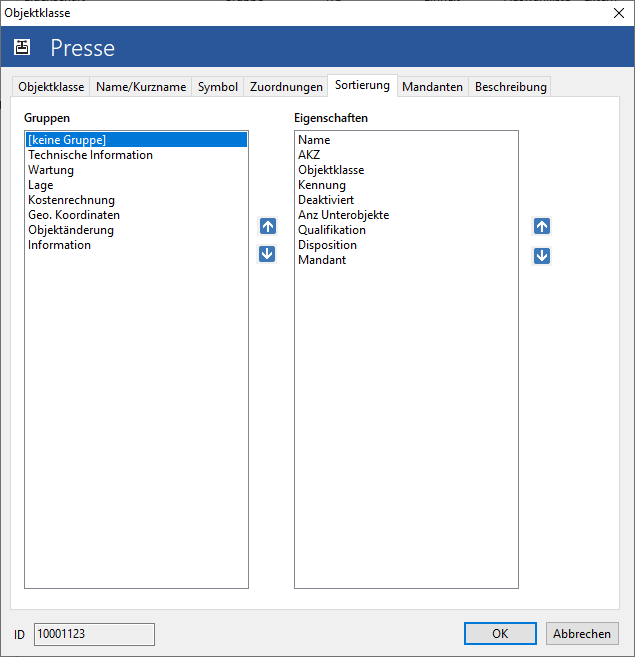Move property up with Eigenschaften up arrow
This screenshot has width=635, height=657.
(542, 226)
